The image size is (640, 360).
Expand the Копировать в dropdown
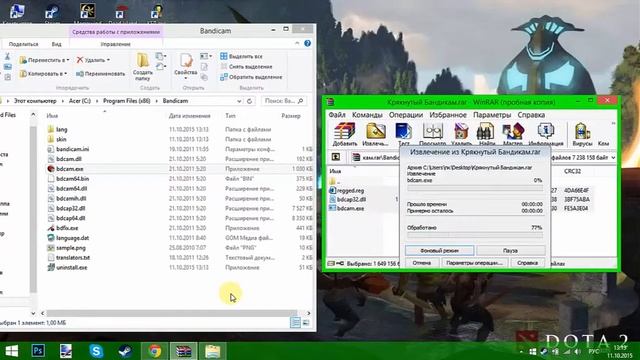click(66, 74)
